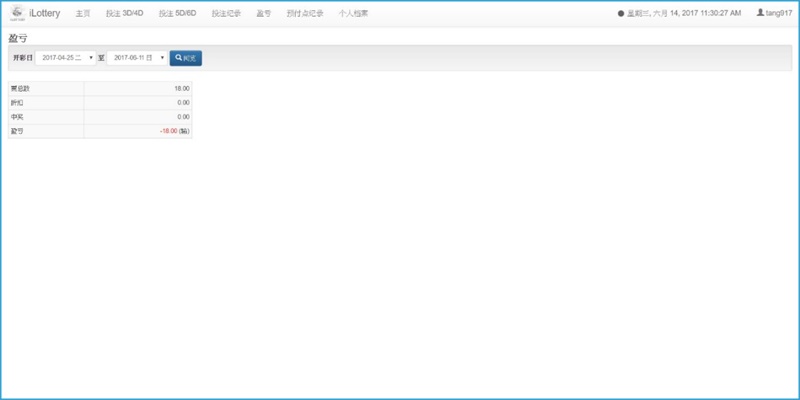Expand the start date dropdown showing 2017-04-25
Viewport: 800px width, 400px height.
[66, 58]
